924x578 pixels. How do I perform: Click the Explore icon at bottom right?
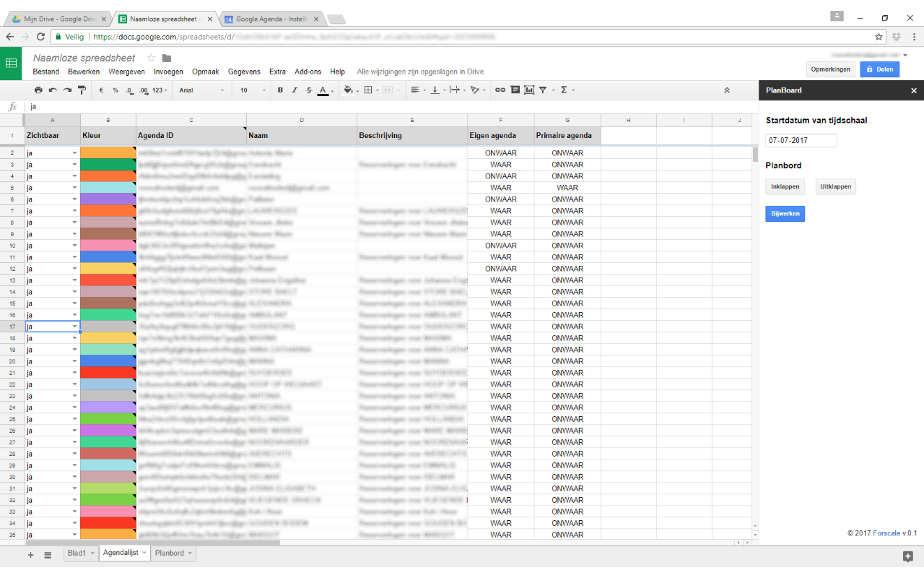(907, 556)
